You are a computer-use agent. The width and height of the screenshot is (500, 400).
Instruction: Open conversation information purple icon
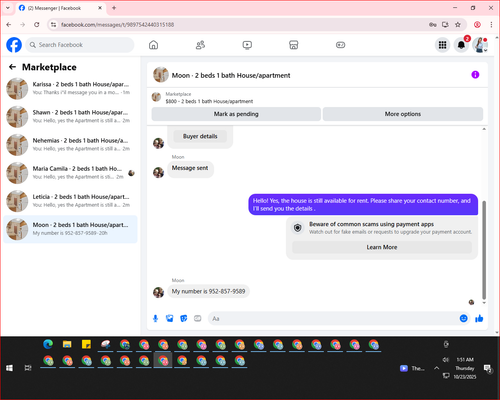pyautogui.click(x=475, y=75)
